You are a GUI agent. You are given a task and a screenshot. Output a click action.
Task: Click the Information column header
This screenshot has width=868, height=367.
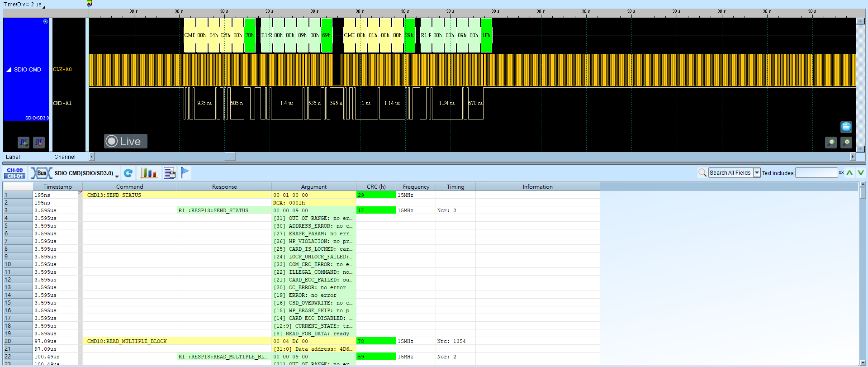click(x=538, y=187)
